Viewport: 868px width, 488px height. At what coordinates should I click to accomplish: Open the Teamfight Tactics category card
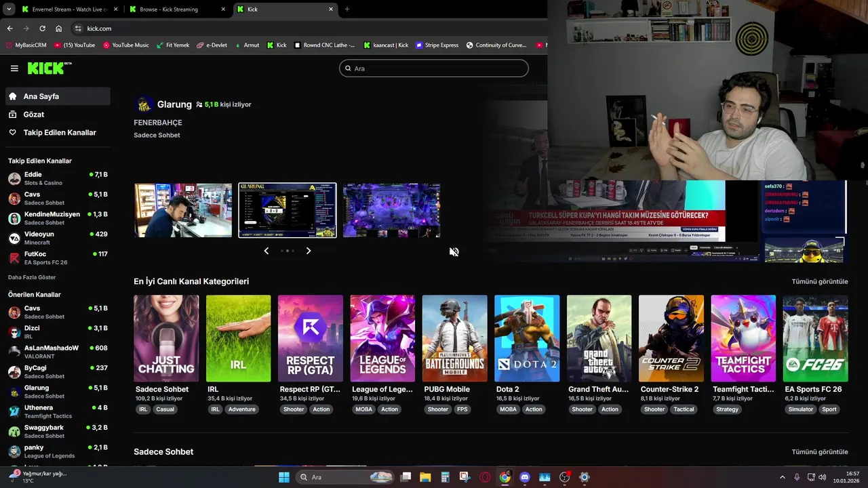tap(743, 338)
